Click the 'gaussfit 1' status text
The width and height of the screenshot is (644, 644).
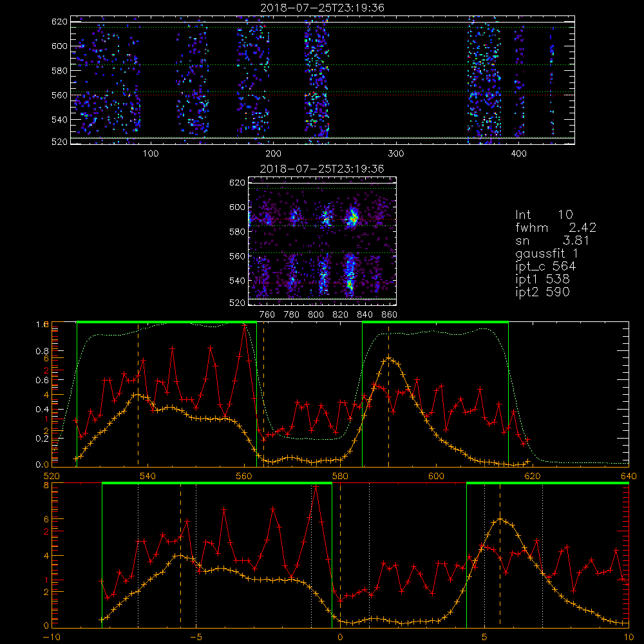547,253
